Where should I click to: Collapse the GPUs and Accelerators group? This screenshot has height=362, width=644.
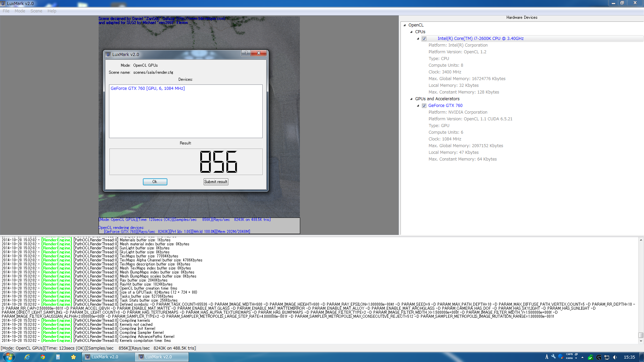click(411, 99)
